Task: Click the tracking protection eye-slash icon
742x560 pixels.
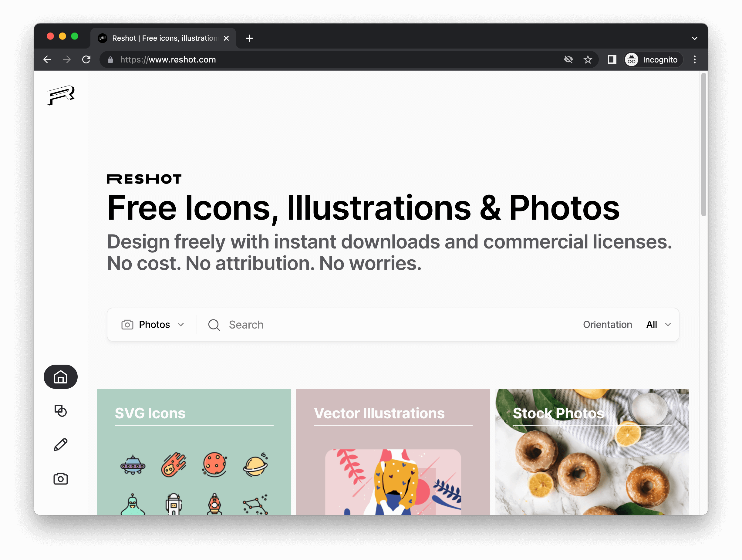Action: pos(568,60)
